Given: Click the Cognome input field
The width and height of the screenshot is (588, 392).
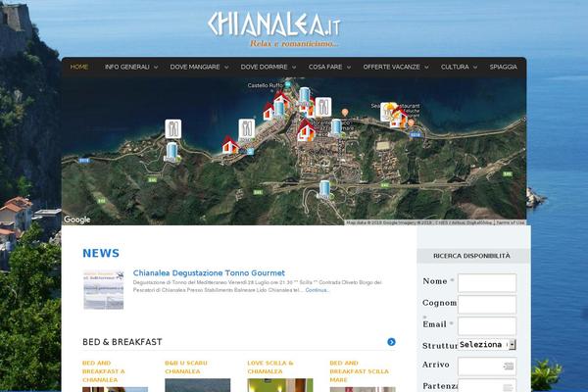Looking at the screenshot, I should click(487, 305).
